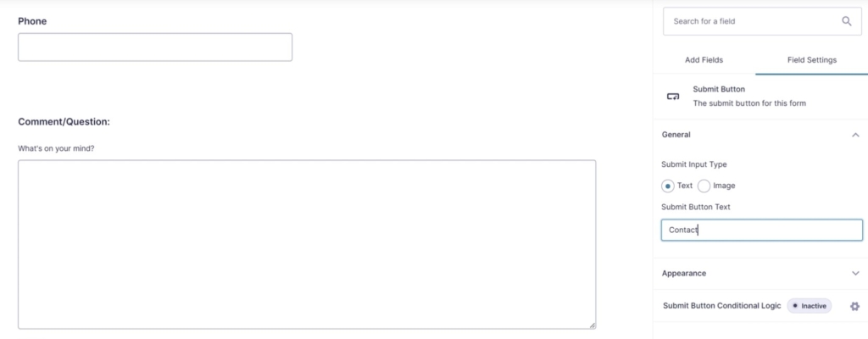
Task: Click the General section heading
Action: point(676,135)
